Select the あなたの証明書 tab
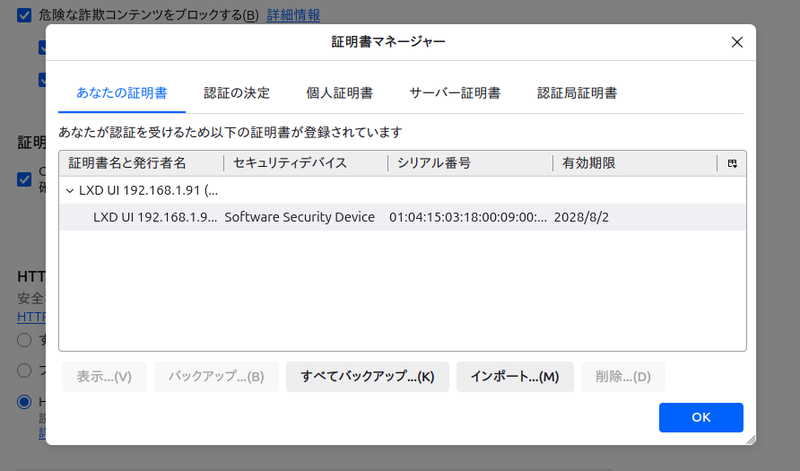Screen dimensions: 800x471 click(x=122, y=93)
